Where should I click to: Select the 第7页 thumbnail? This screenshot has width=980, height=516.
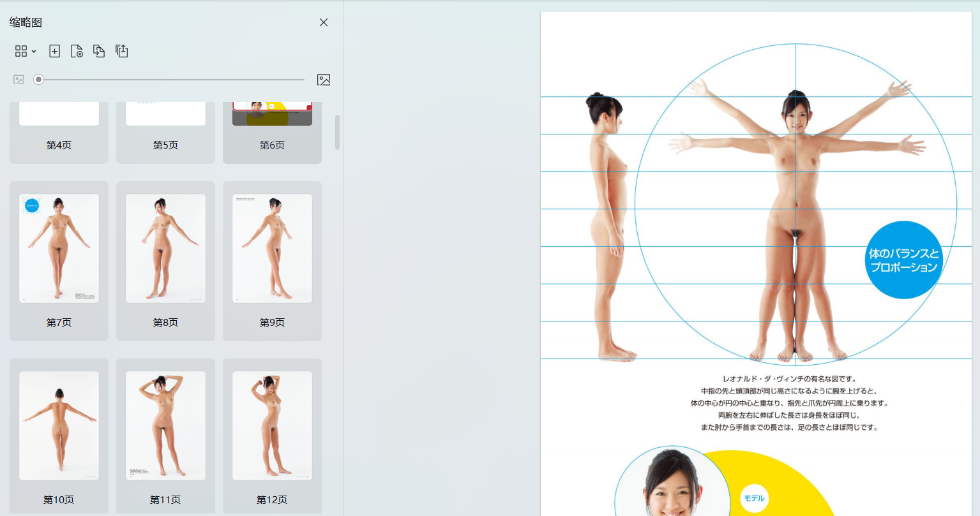[x=59, y=248]
